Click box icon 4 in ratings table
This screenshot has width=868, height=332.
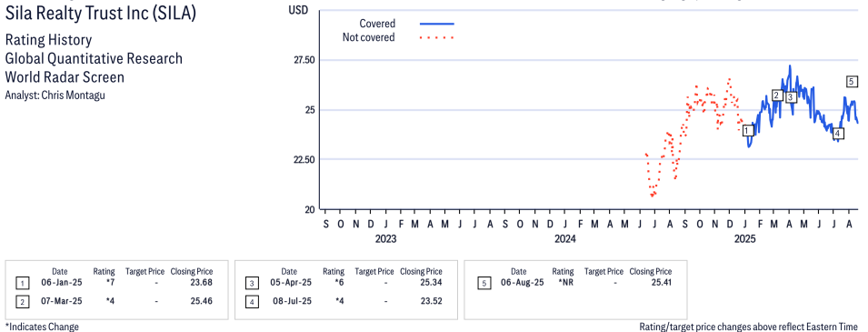click(x=252, y=301)
